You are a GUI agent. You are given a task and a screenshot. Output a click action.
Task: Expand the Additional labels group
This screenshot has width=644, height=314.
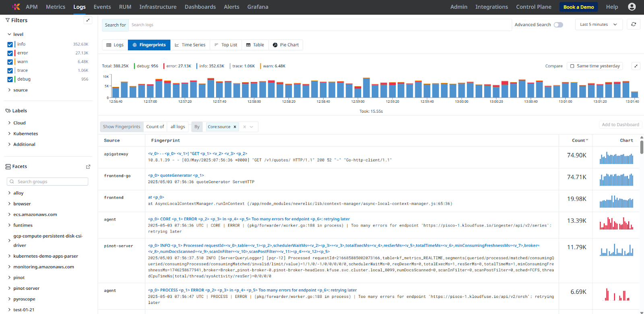[9, 144]
